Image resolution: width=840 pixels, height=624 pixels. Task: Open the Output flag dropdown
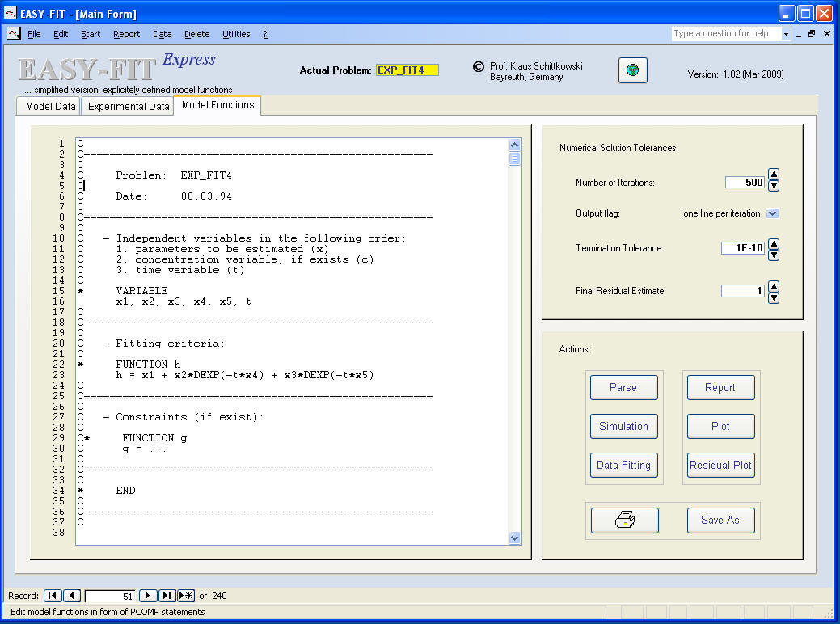click(771, 213)
